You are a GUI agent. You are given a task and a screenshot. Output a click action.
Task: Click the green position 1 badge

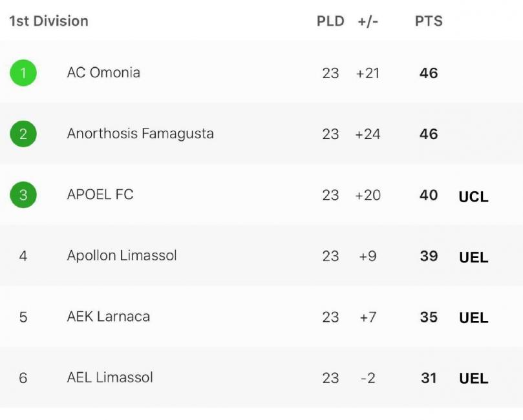coord(23,72)
